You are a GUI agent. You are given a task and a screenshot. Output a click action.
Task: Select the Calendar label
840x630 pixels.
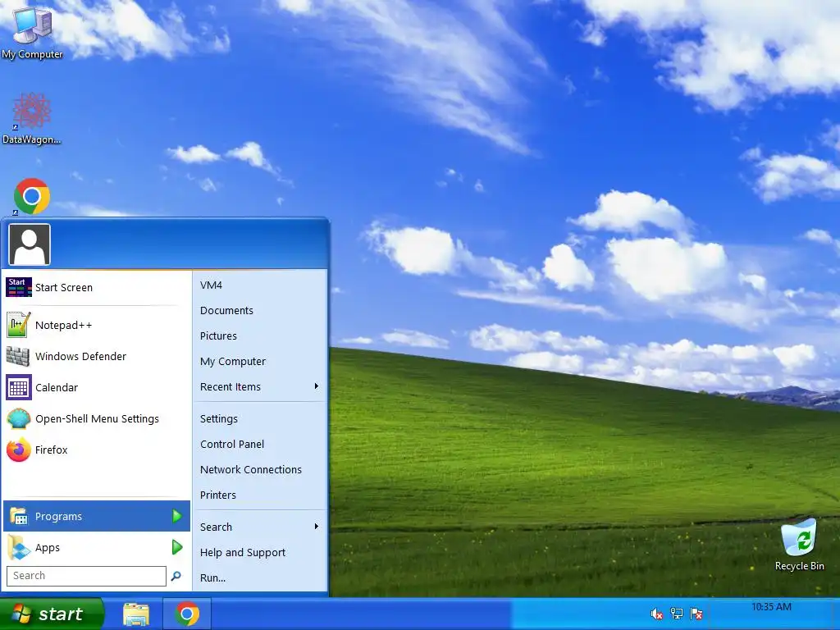pyautogui.click(x=57, y=387)
